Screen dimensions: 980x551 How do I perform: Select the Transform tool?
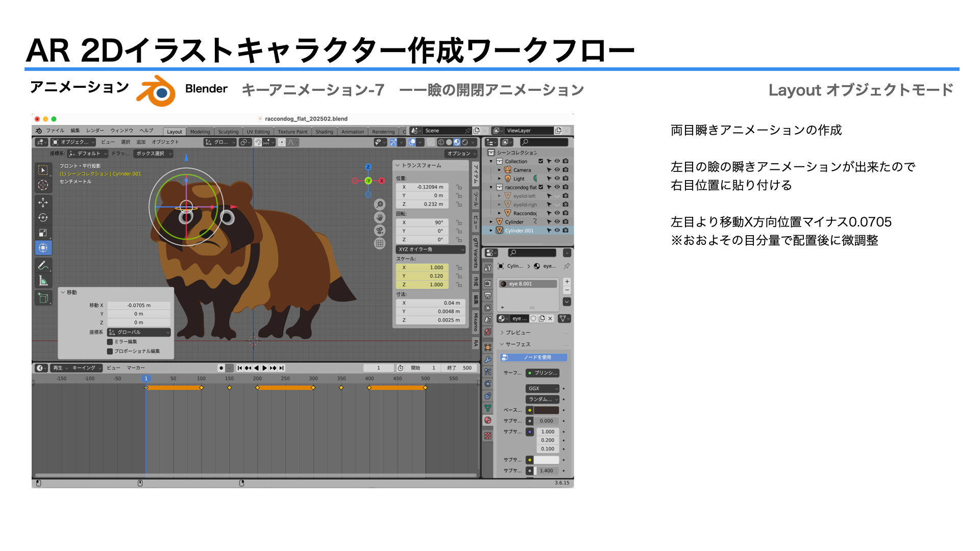43,248
